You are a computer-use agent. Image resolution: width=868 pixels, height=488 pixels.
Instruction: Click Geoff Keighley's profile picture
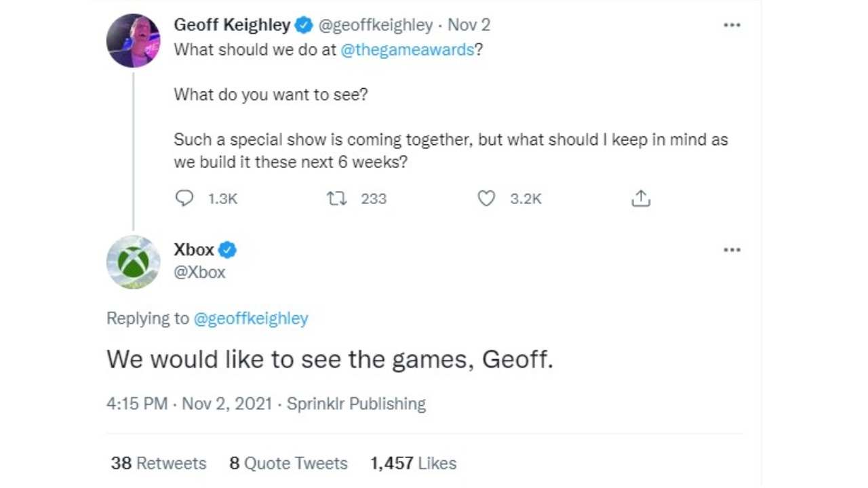pyautogui.click(x=133, y=41)
